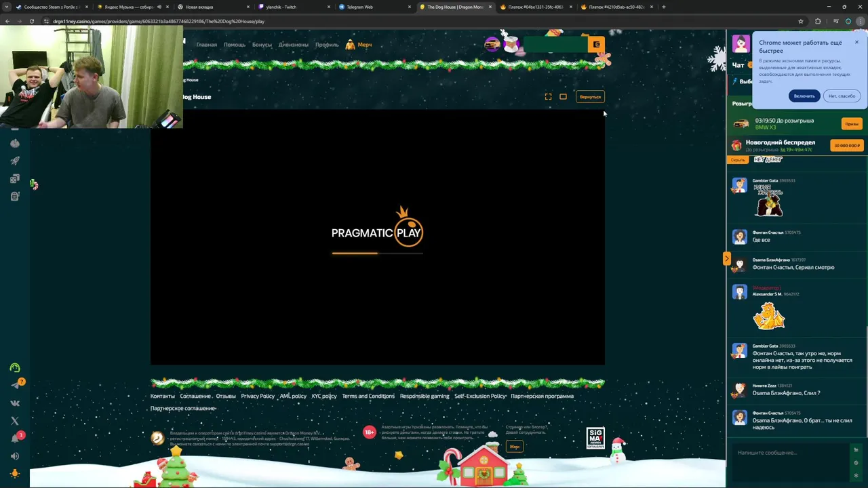Open the KYC policy footer link
Image resolution: width=868 pixels, height=488 pixels.
[x=324, y=396]
